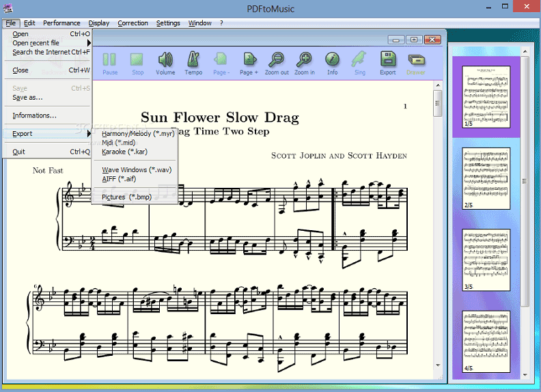Click score scrollbar down arrow
Screen dimensions: 541x392
(x=437, y=365)
